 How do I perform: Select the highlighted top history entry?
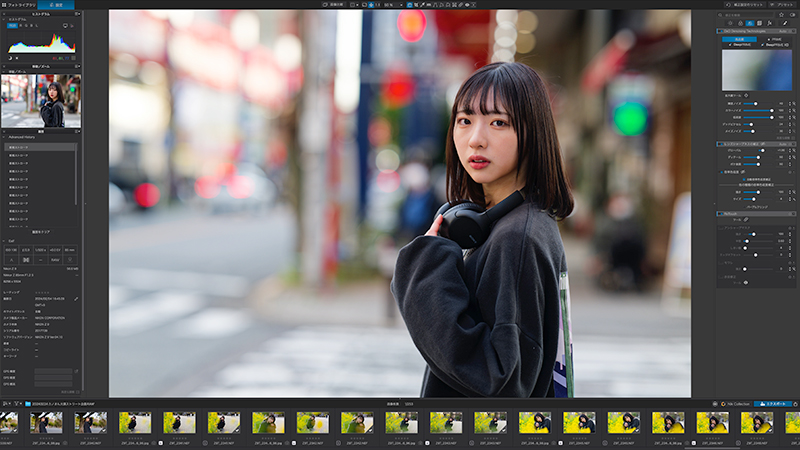tap(40, 147)
